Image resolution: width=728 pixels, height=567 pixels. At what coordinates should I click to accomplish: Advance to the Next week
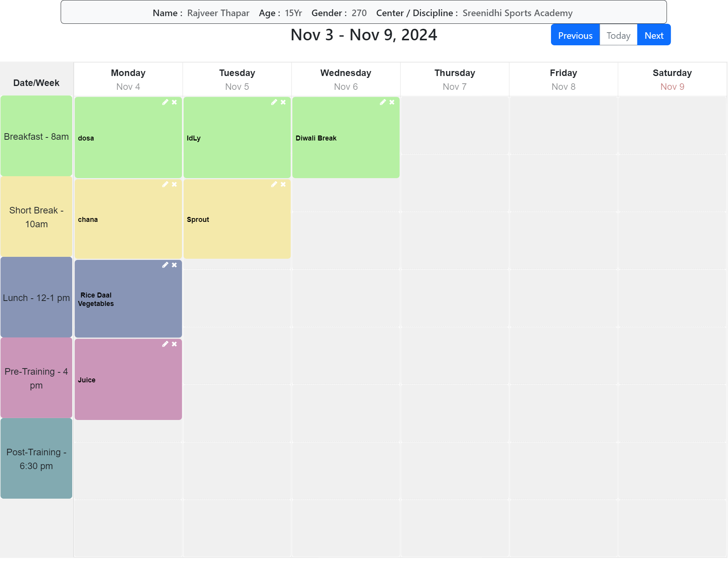(654, 35)
